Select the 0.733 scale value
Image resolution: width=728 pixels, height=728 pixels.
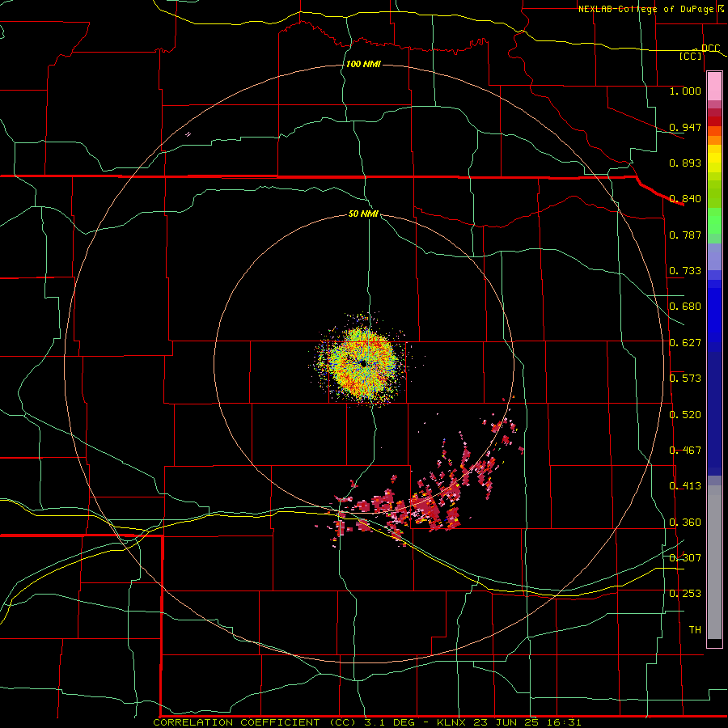coord(685,271)
